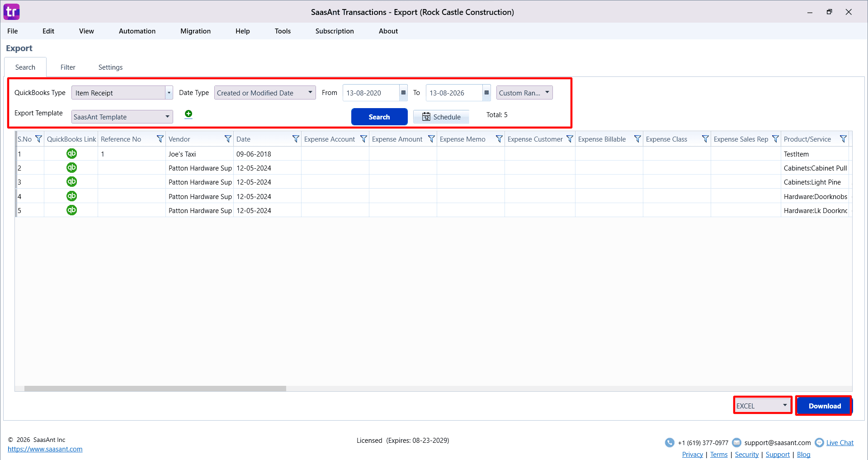Click the Expense Amount filter icon
This screenshot has height=460, width=868.
pos(431,139)
